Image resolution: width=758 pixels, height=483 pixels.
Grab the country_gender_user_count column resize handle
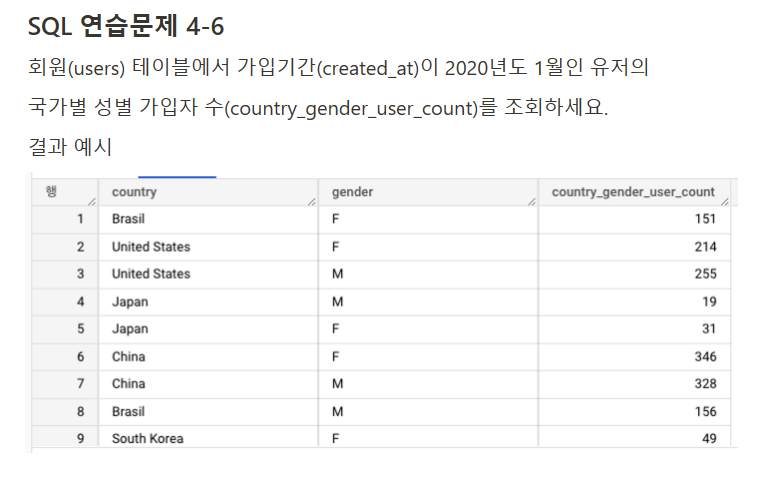(725, 202)
